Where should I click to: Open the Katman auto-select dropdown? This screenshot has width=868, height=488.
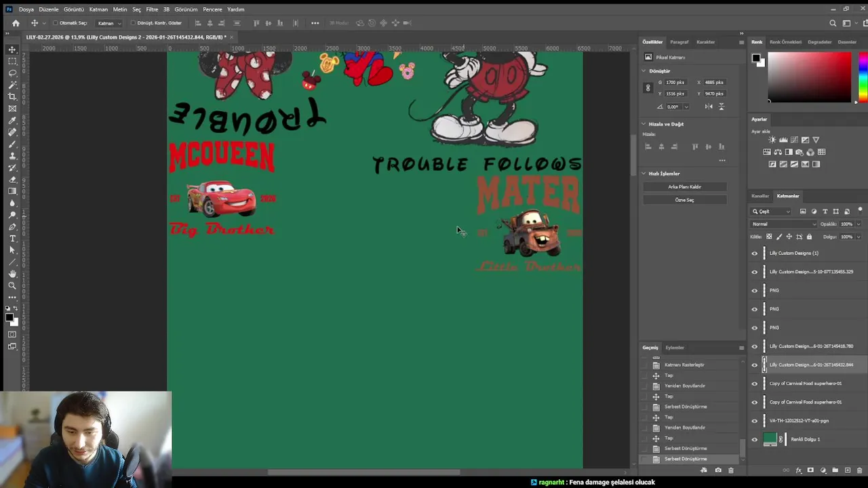[x=110, y=23]
